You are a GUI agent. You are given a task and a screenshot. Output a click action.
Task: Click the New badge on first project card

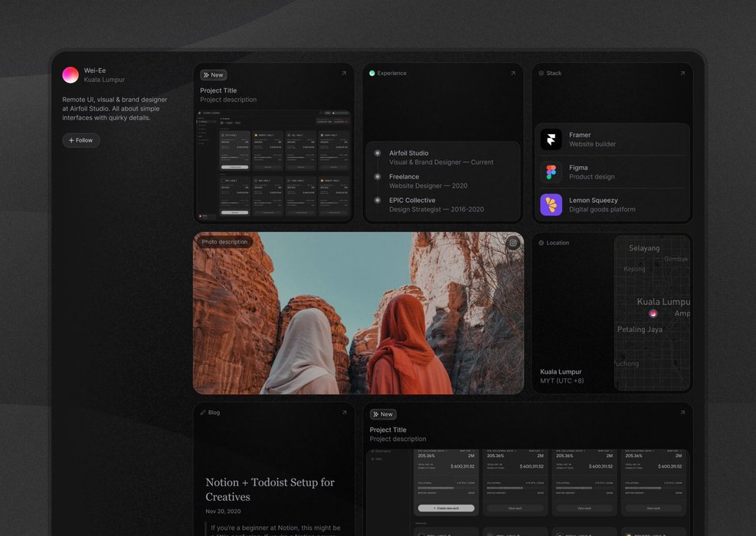(x=214, y=75)
